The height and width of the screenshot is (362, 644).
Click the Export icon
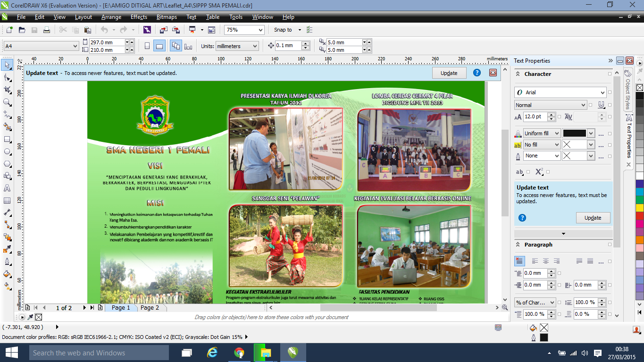click(176, 30)
